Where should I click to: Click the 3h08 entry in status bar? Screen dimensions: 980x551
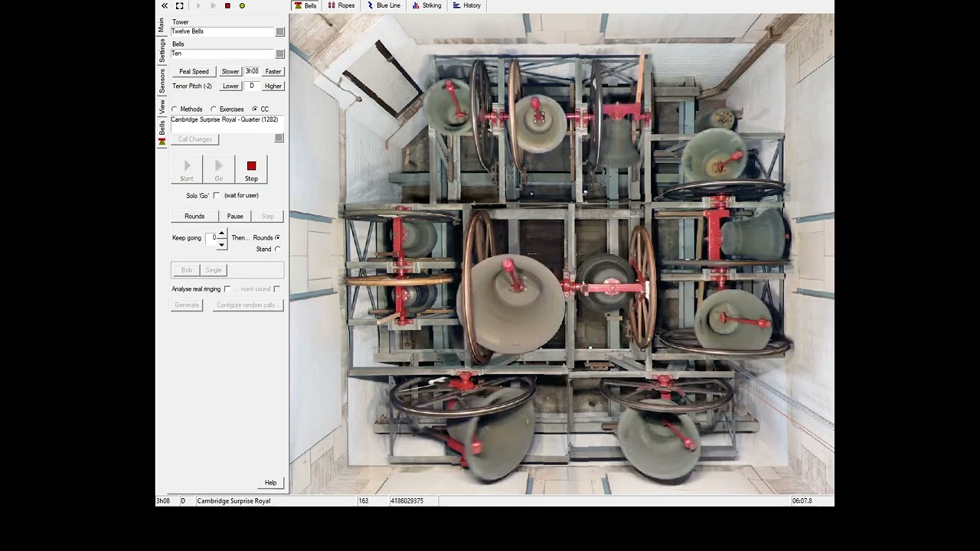point(163,500)
